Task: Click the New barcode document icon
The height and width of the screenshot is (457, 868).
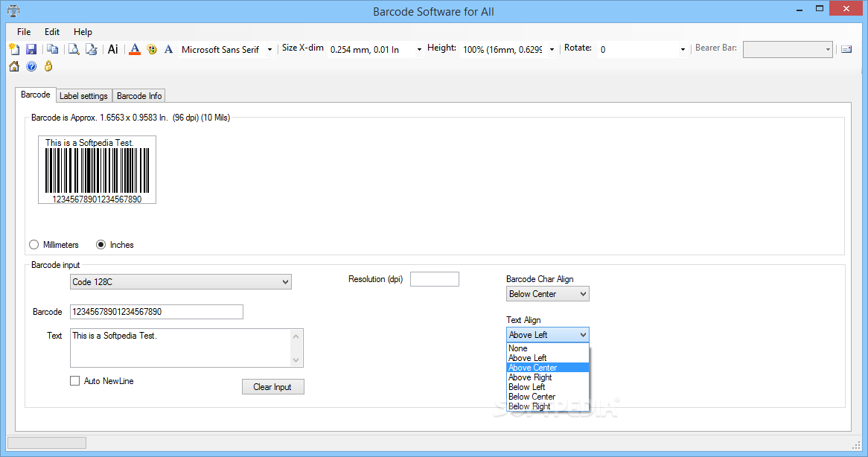Action: [14, 49]
